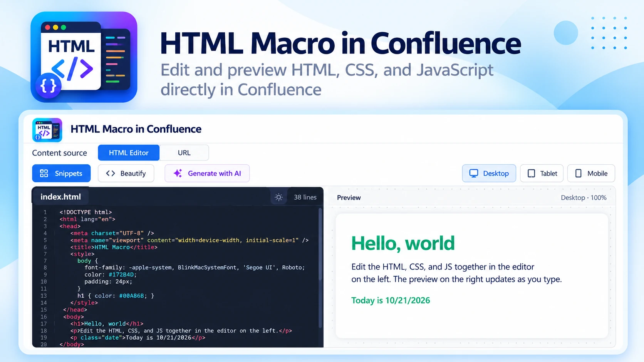Click the 'Preview' panel label
644x362 pixels.
[x=349, y=198]
